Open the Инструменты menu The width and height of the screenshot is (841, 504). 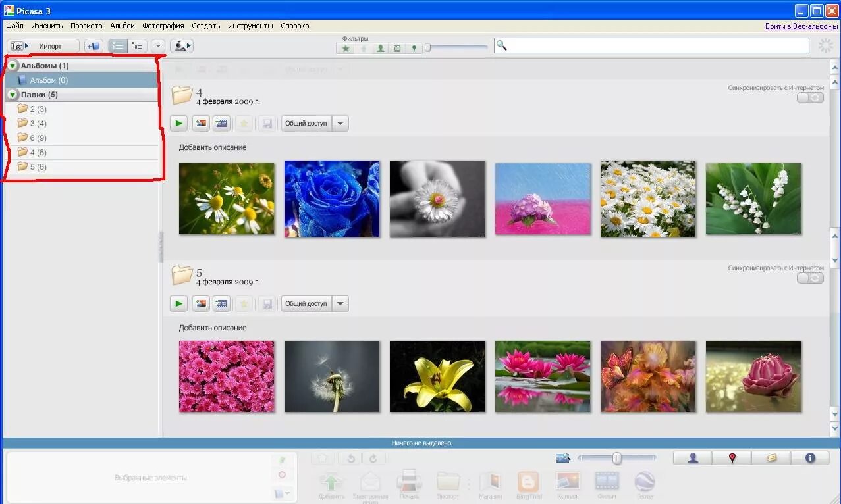coord(250,26)
